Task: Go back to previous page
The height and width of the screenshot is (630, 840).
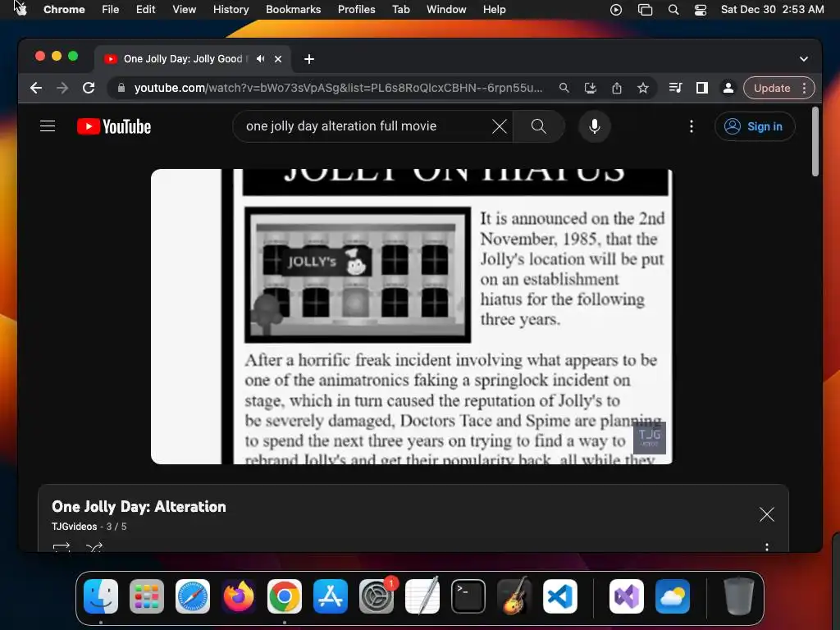Action: [x=36, y=88]
